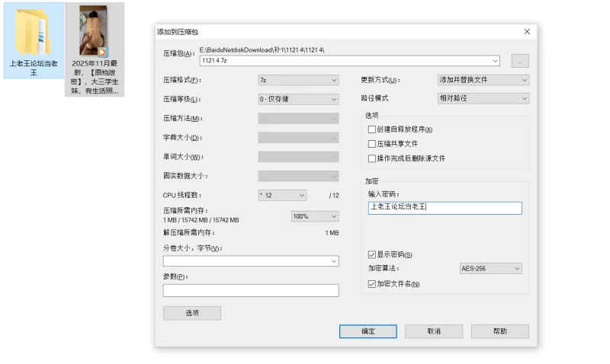
Task: Open the 分卷大小，字节 combo box
Action: [251, 261]
